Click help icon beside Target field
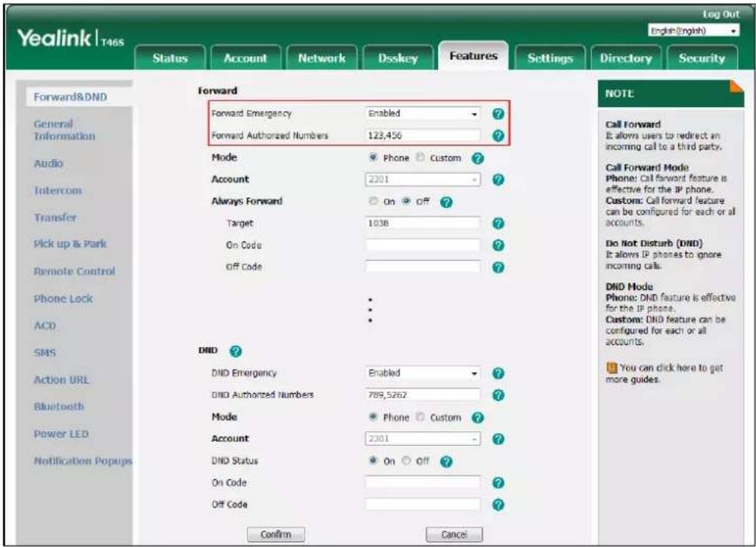Screen dimensions: 756x547 pos(498,223)
